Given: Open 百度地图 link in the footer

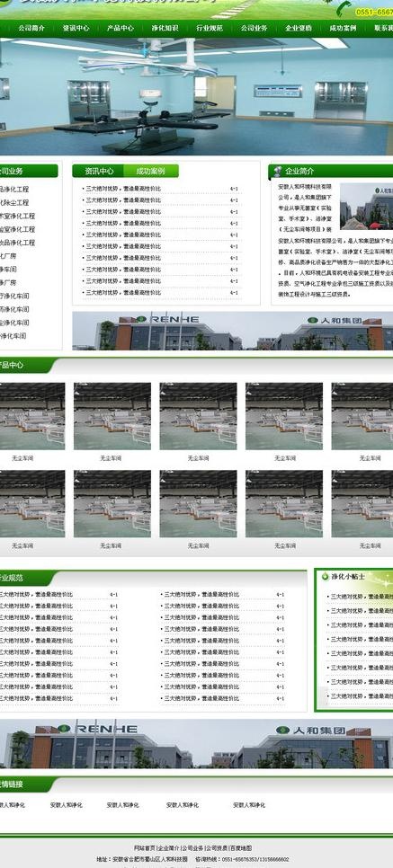Looking at the screenshot, I should pyautogui.click(x=241, y=848).
